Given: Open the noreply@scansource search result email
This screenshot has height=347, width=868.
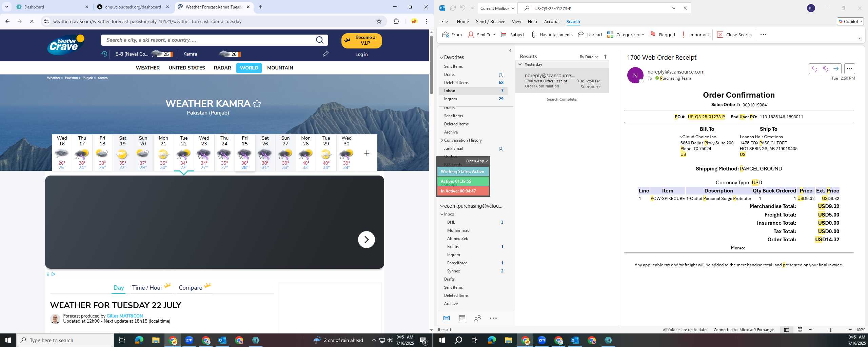Looking at the screenshot, I should [x=562, y=81].
